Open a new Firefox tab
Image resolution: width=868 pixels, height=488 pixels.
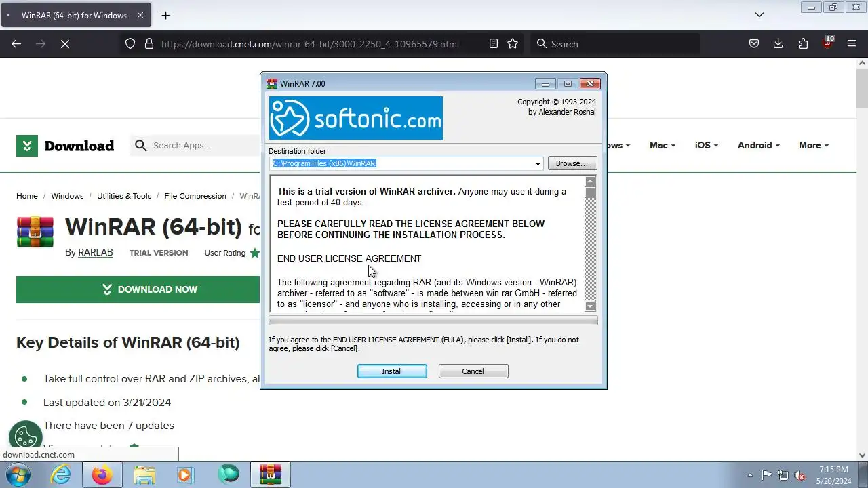click(x=165, y=15)
